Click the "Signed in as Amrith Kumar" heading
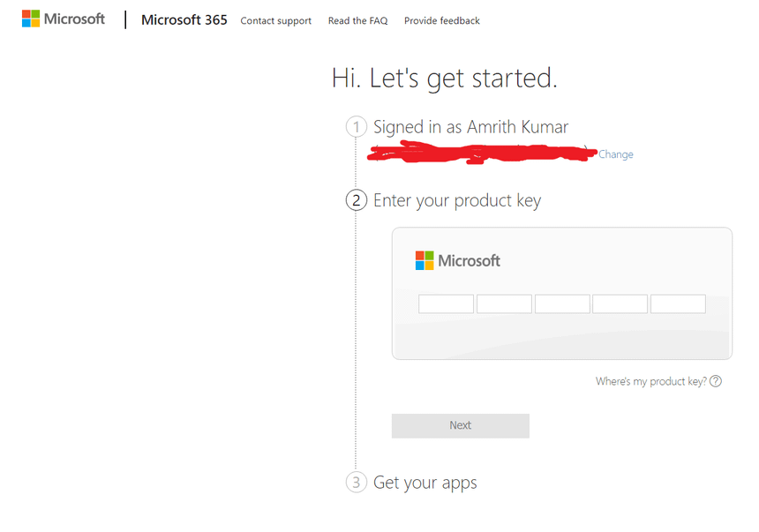 point(470,127)
